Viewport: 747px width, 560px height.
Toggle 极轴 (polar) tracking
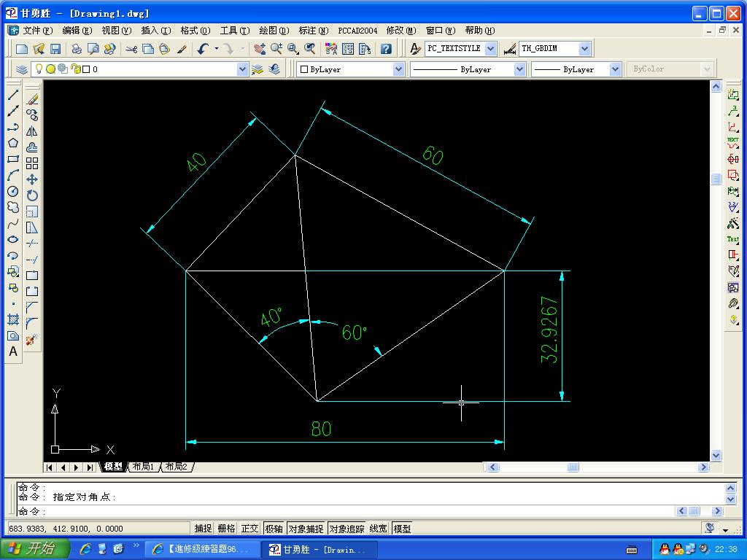click(x=274, y=529)
